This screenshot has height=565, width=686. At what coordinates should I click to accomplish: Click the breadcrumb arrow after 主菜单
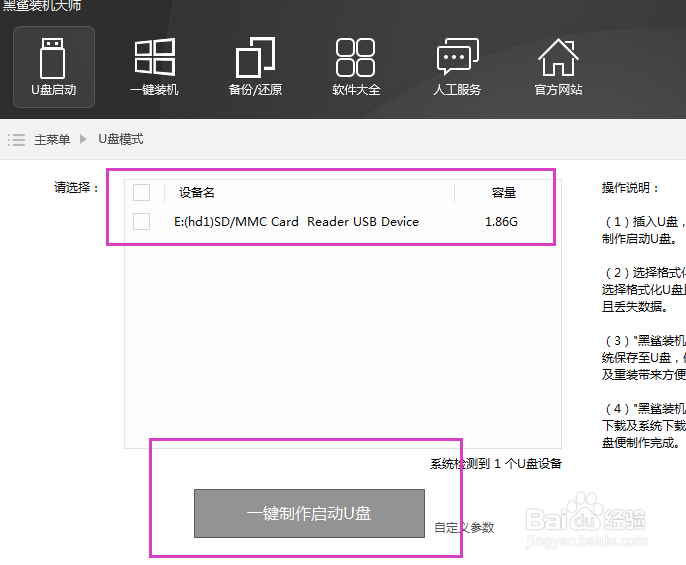pos(83,139)
